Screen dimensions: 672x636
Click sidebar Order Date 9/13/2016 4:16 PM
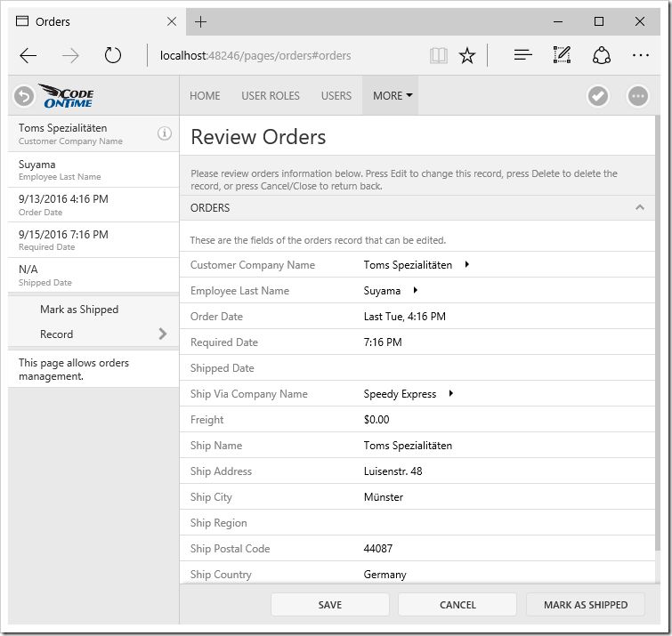[93, 205]
